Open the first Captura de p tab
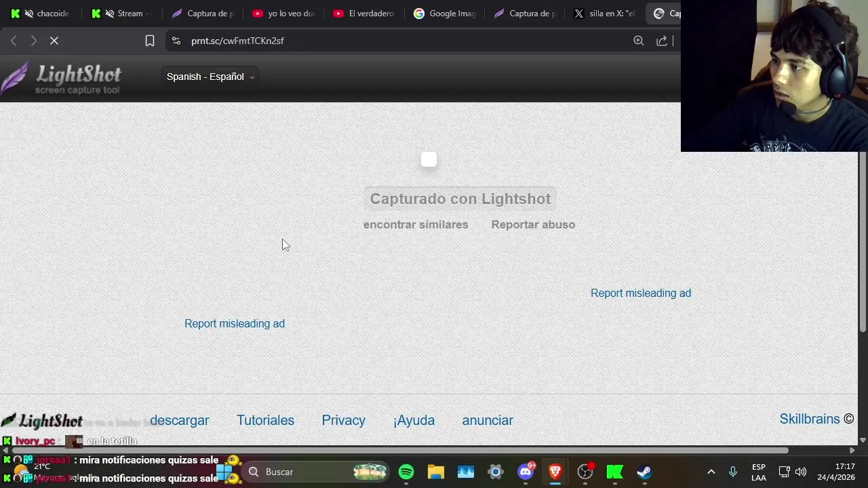 click(202, 14)
